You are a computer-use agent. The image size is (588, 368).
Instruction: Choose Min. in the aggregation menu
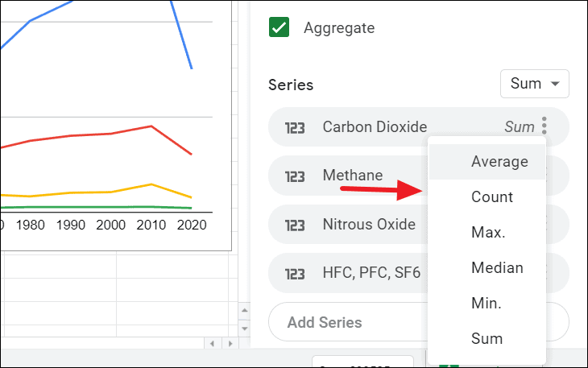click(x=487, y=303)
